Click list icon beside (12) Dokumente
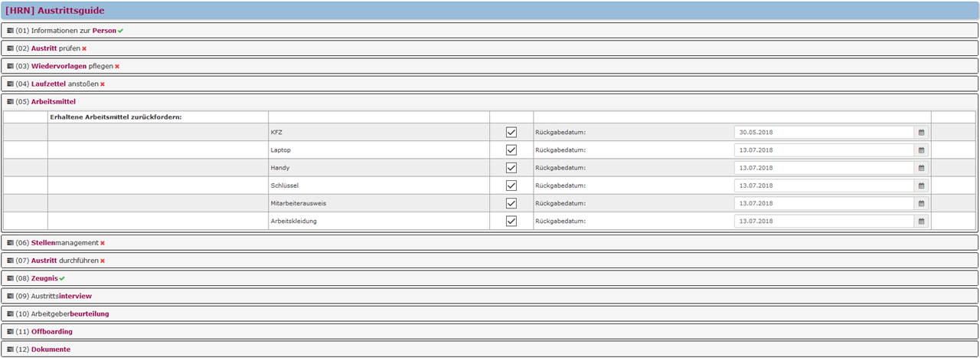 tap(11, 350)
